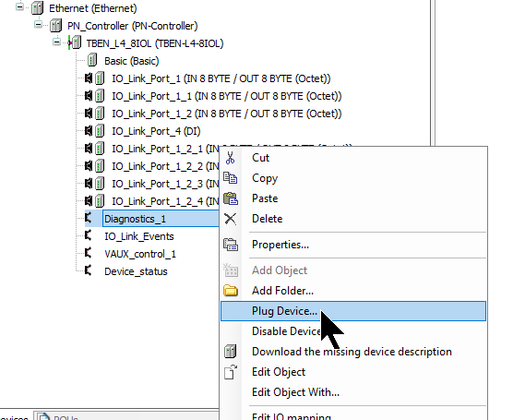Click the IO_Link_Port_1 module icon
Screen dimensions: 525x420
tap(100, 78)
